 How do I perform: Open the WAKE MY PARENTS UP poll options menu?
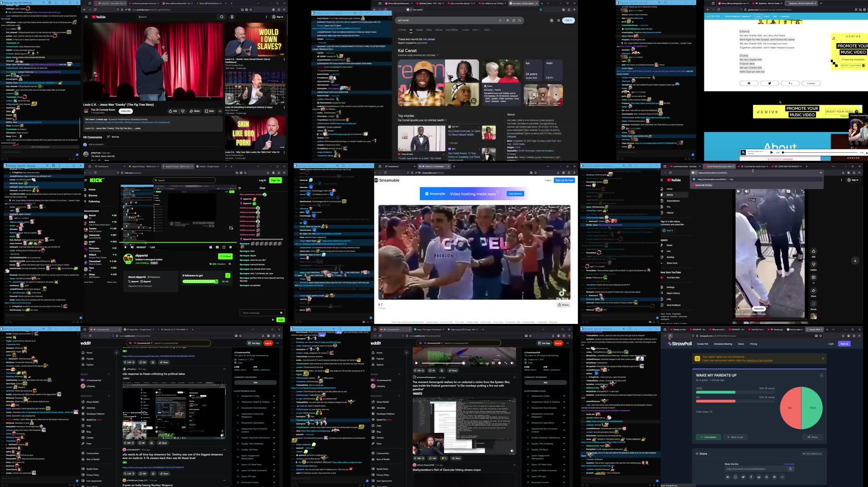[x=821, y=375]
